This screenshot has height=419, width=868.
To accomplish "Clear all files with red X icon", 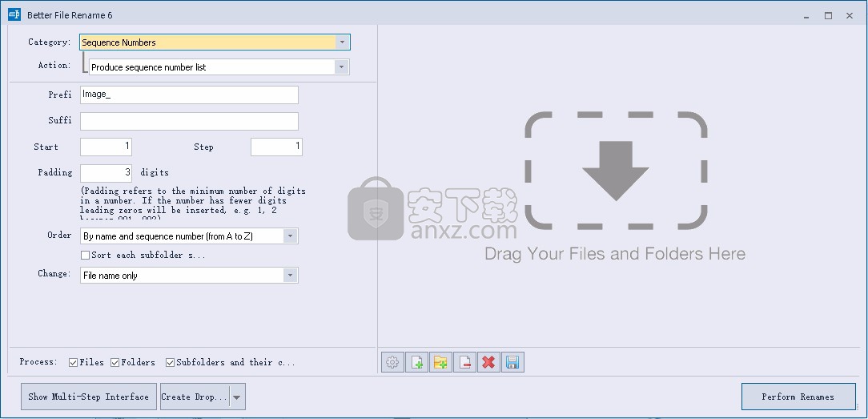I will (x=488, y=362).
